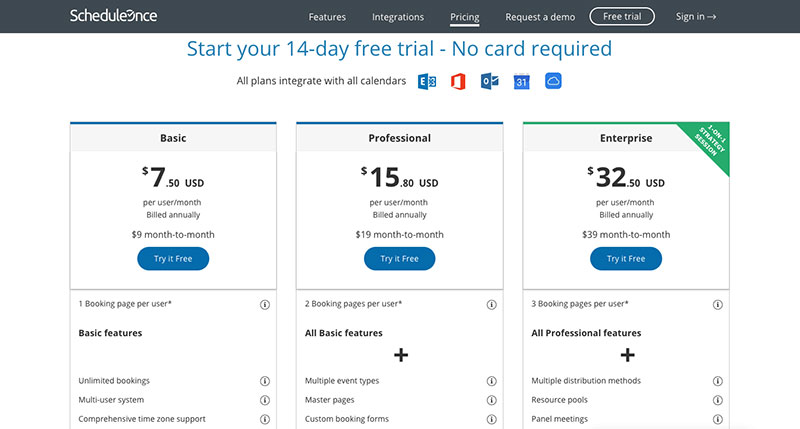Show info for Comprehensive time zone support

tap(265, 419)
